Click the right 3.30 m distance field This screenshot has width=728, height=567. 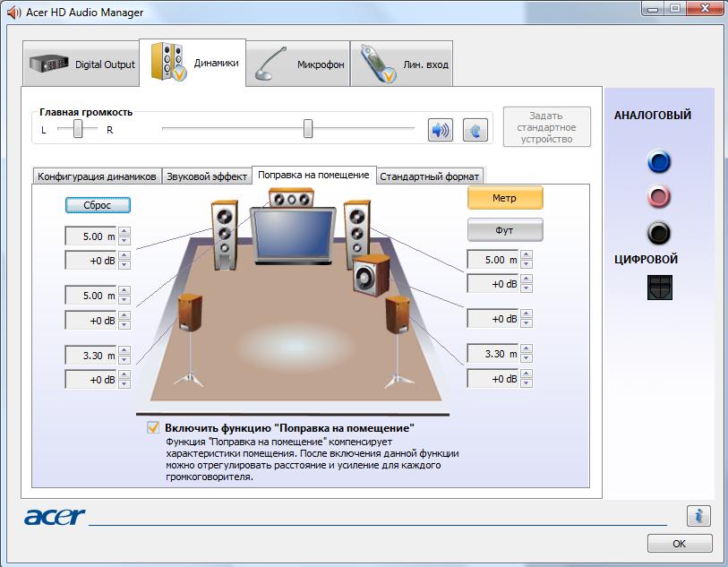(493, 354)
